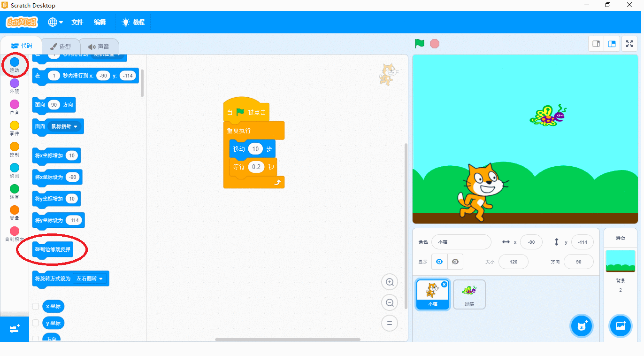The width and height of the screenshot is (644, 356).
Task: Click the workspace horizontal scrollbar
Action: point(288,340)
